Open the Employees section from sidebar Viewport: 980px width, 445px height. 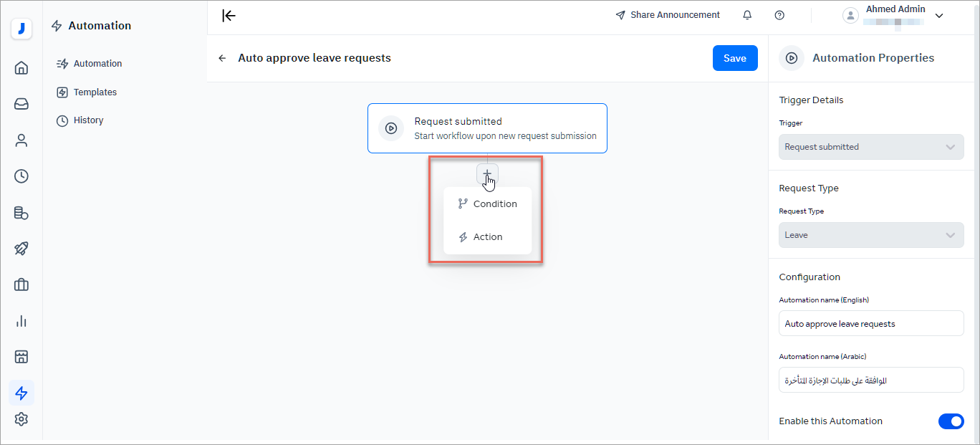tap(21, 140)
